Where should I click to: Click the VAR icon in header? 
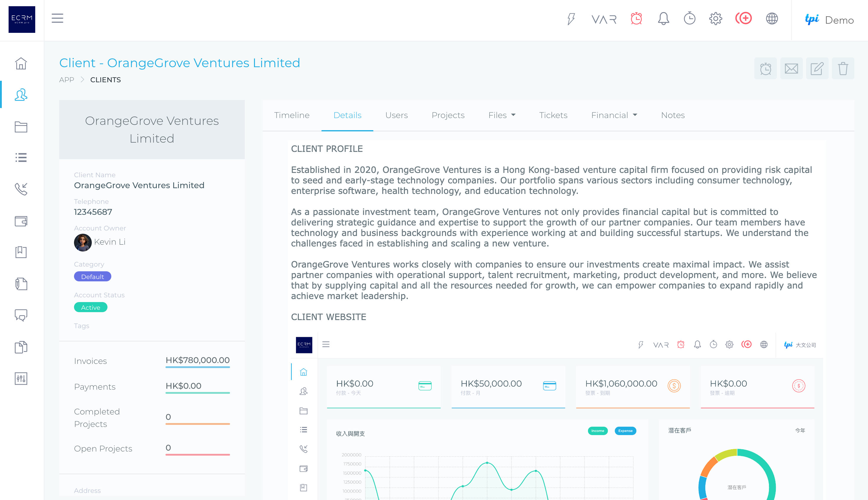[x=604, y=19]
